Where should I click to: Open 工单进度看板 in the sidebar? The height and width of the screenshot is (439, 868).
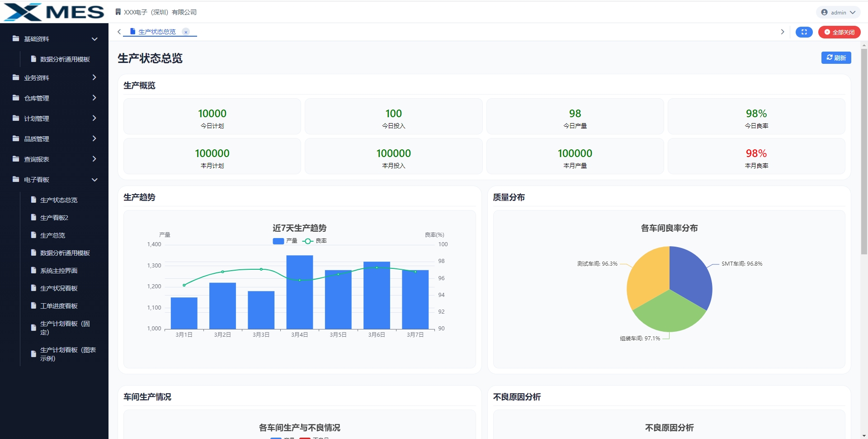59,306
